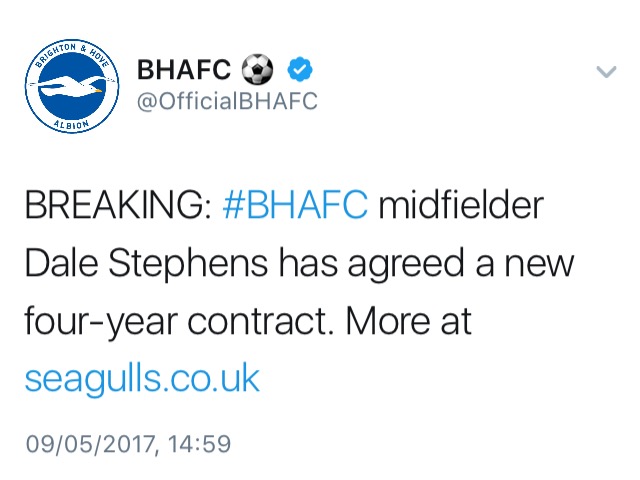Image resolution: width=640 pixels, height=480 pixels.
Task: Follow the seagulls.co.uk link
Action: click(x=142, y=380)
